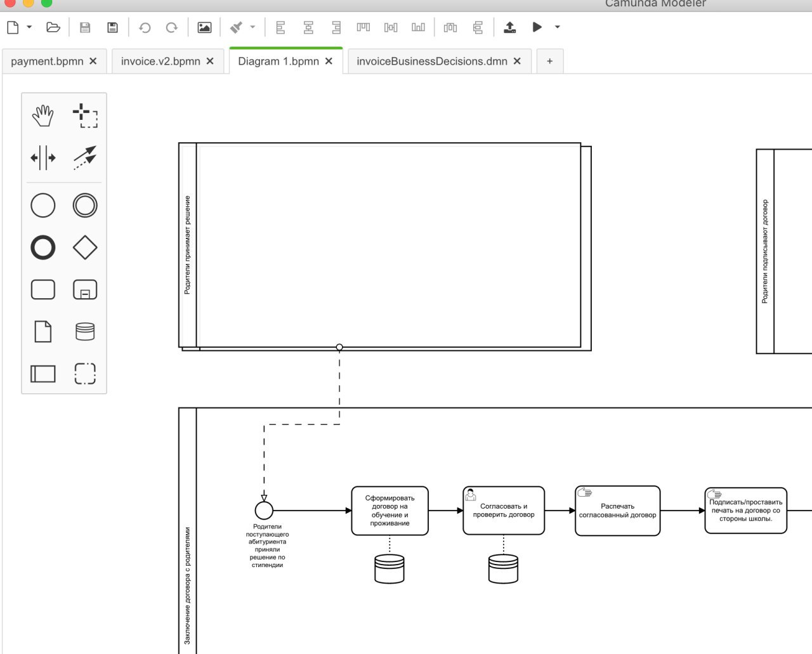This screenshot has height=654, width=812.
Task: Activate the global connect tool
Action: tap(85, 157)
